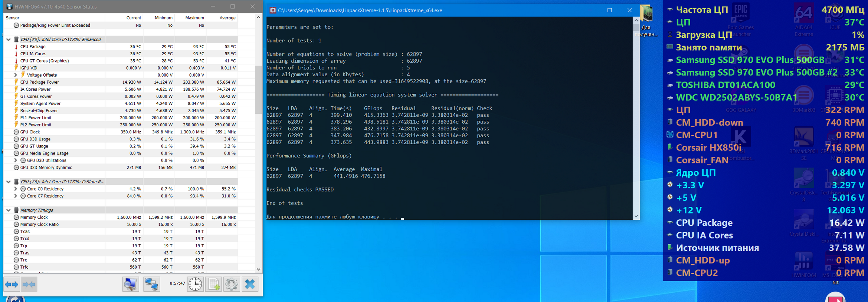Screen dimensions: 868x302
Task: Select the Tras timing row
Action: coord(121,253)
